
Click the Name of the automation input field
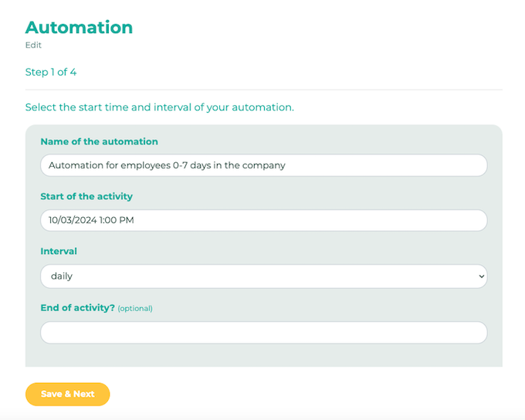click(263, 165)
